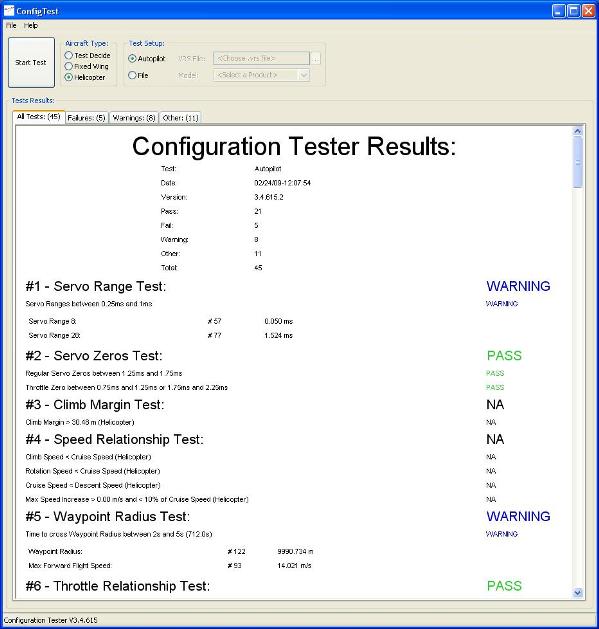Click the date value '02/24/09-12:07:54'
The width and height of the screenshot is (599, 629).
[282, 183]
